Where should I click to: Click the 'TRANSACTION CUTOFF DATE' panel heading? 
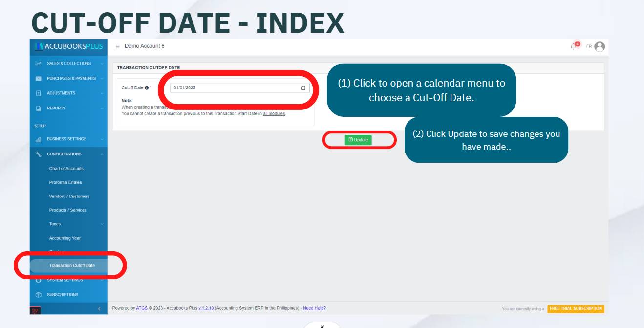(149, 68)
